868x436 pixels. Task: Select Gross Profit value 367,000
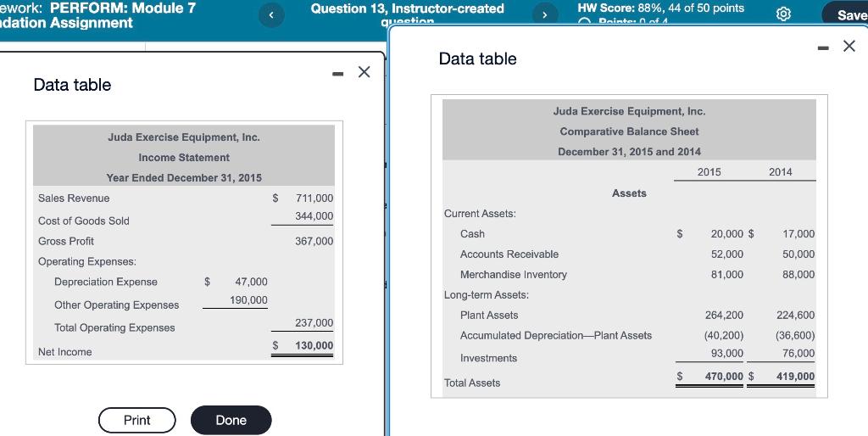(314, 242)
